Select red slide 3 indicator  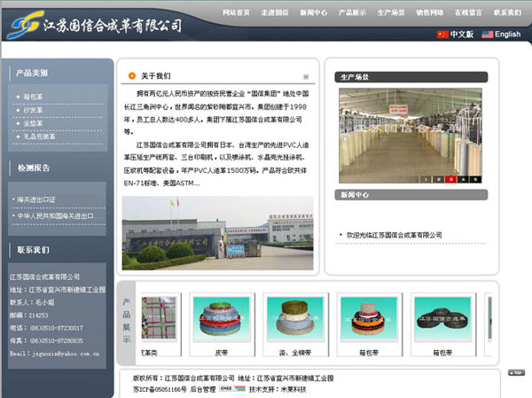450,179
